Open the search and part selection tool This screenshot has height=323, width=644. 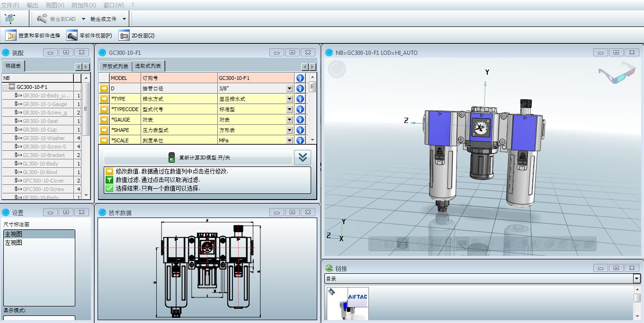click(x=33, y=35)
